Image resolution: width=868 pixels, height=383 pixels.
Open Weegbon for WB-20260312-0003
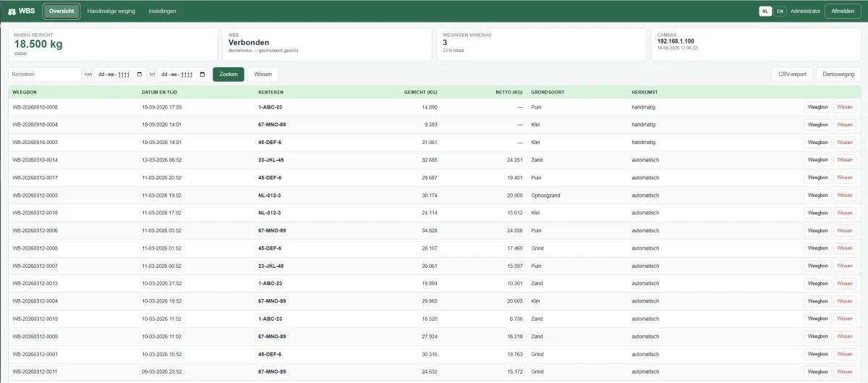click(817, 195)
